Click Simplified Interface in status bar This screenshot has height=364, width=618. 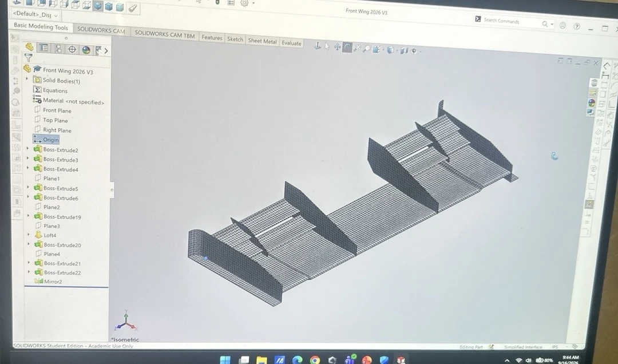coord(523,347)
